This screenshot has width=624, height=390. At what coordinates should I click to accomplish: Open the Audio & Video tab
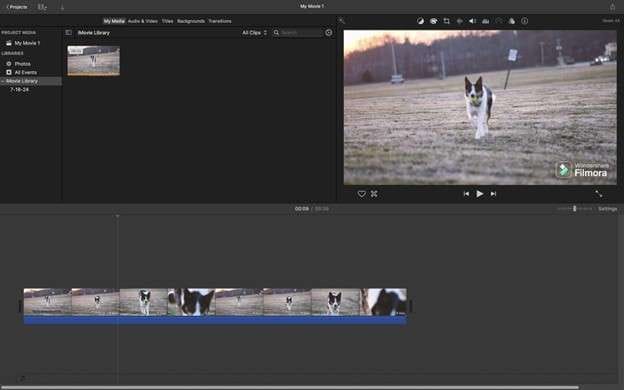click(x=142, y=21)
